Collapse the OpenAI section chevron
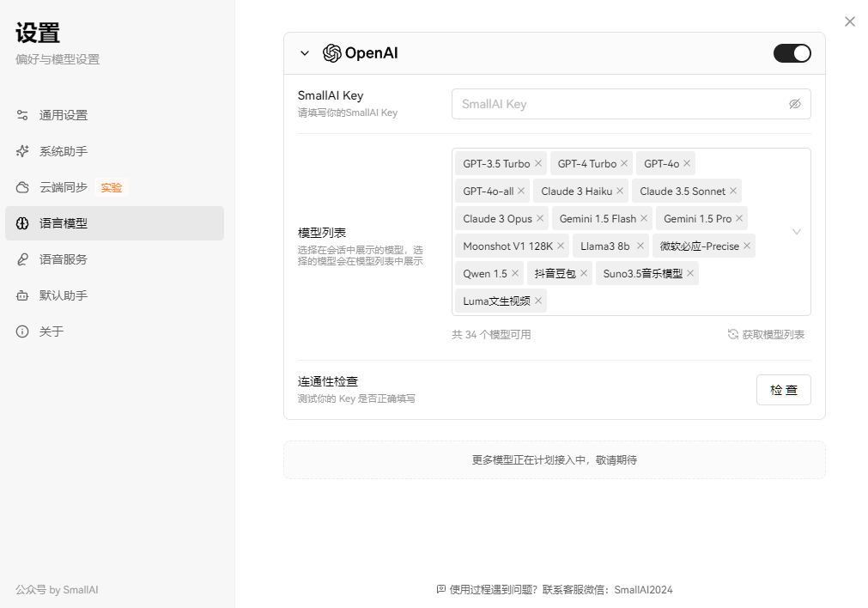This screenshot has height=608, width=868. pyautogui.click(x=305, y=53)
